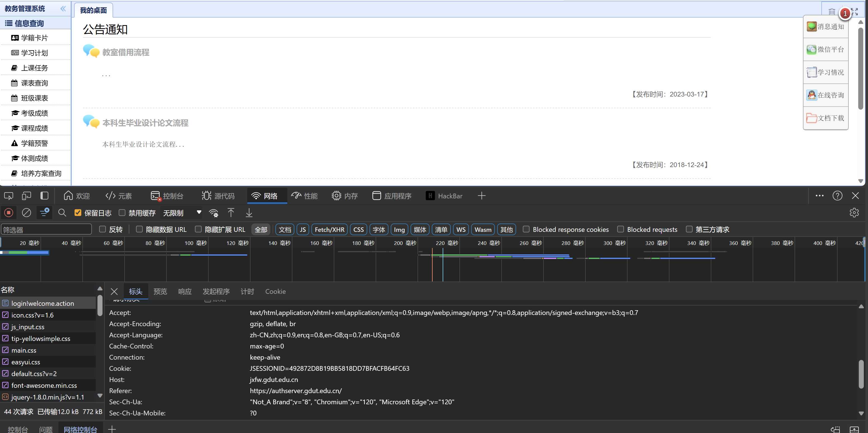Enable 反转 filter checkbox

pyautogui.click(x=102, y=229)
